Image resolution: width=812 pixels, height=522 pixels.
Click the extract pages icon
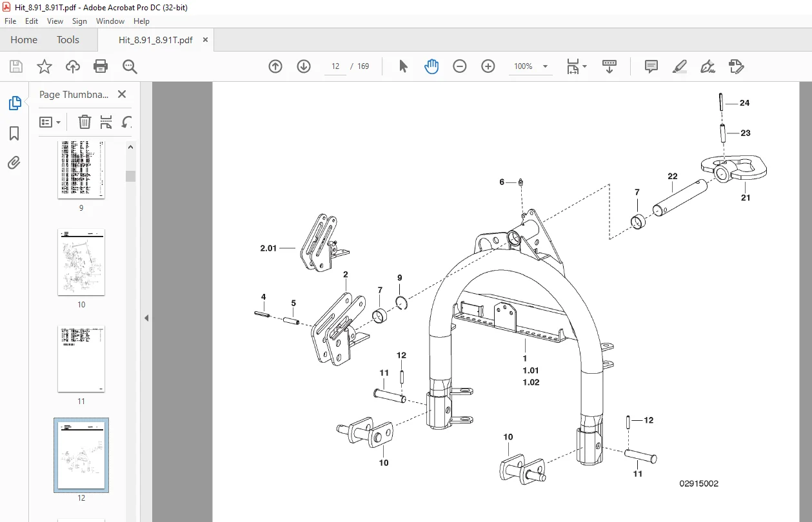click(x=106, y=122)
